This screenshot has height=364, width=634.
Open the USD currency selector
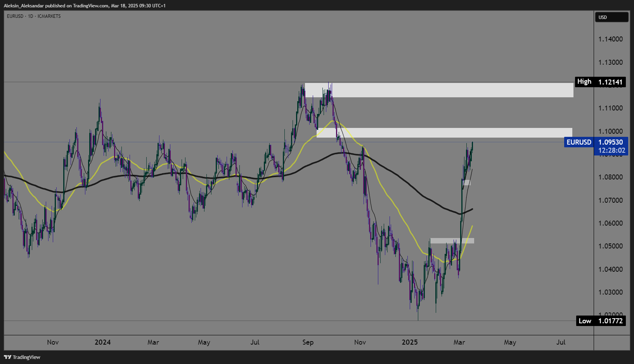click(x=611, y=17)
